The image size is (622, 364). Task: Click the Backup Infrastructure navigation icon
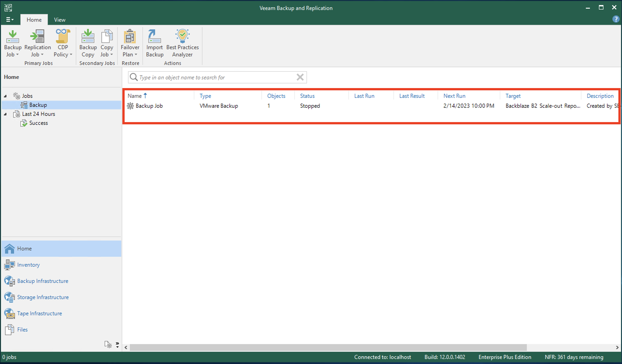tap(9, 281)
